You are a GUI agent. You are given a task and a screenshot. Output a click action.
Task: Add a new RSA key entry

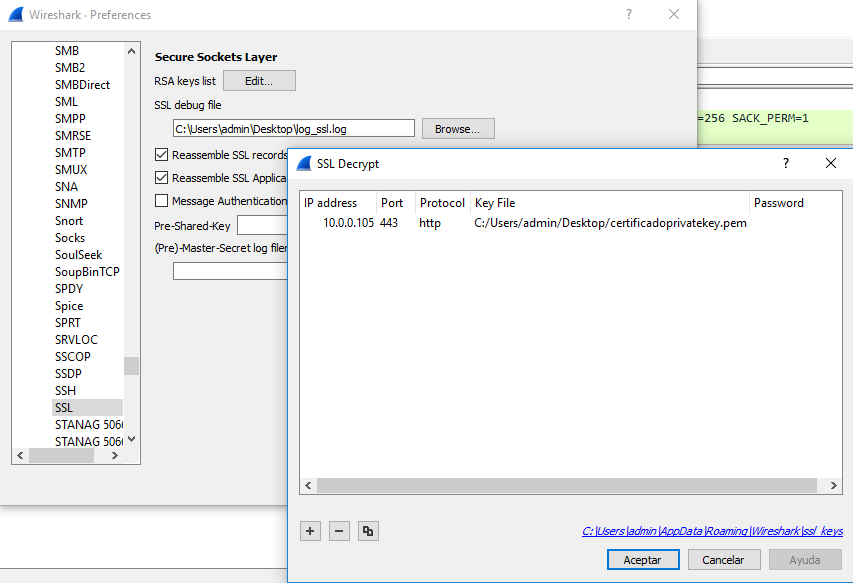(310, 531)
